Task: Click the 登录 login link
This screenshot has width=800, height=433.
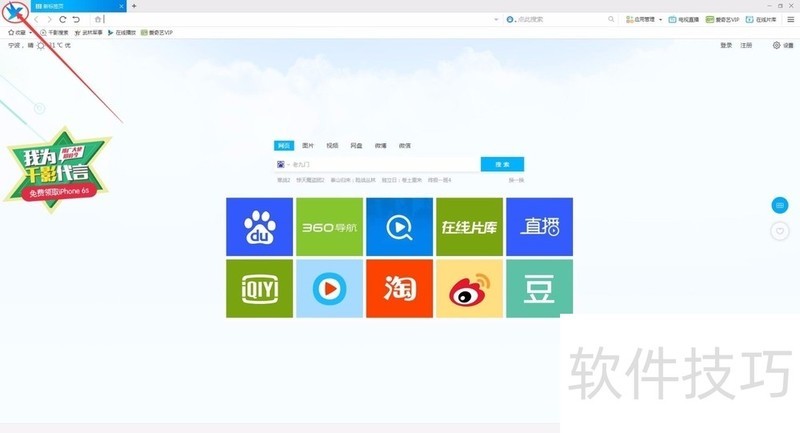Action: tap(726, 45)
